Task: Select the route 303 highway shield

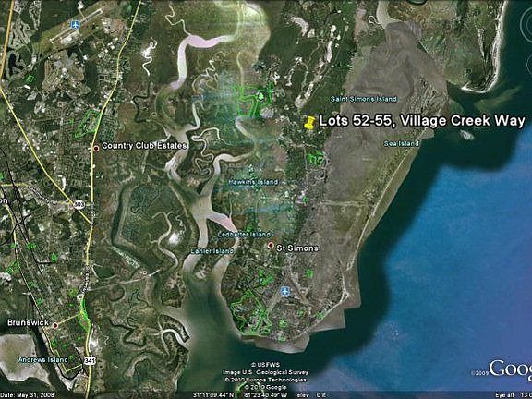Action: tap(79, 205)
